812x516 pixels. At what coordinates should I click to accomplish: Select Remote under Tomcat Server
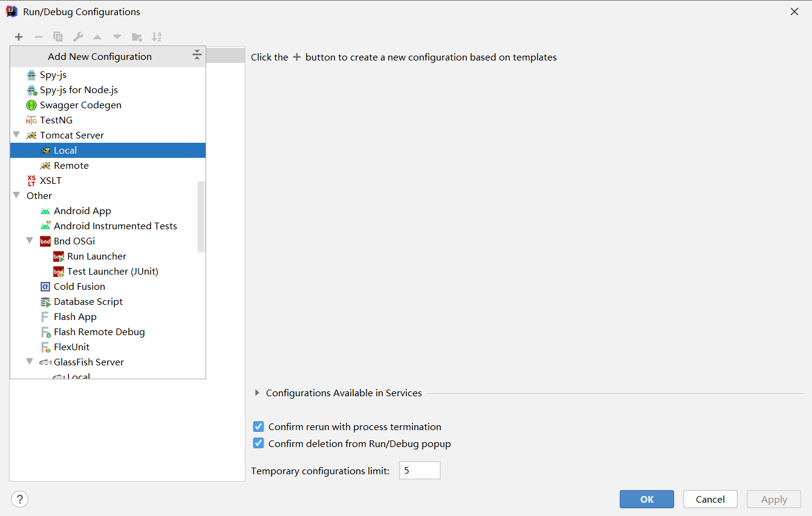(x=71, y=166)
